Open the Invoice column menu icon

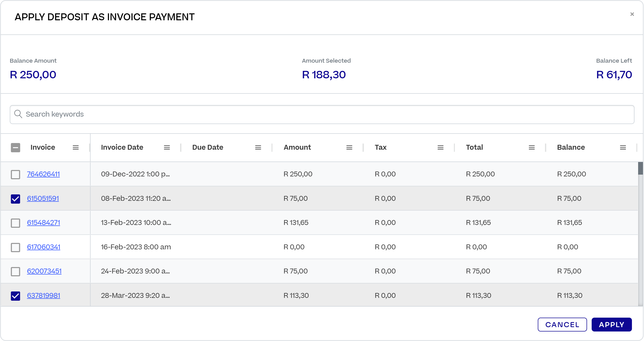[x=76, y=147]
